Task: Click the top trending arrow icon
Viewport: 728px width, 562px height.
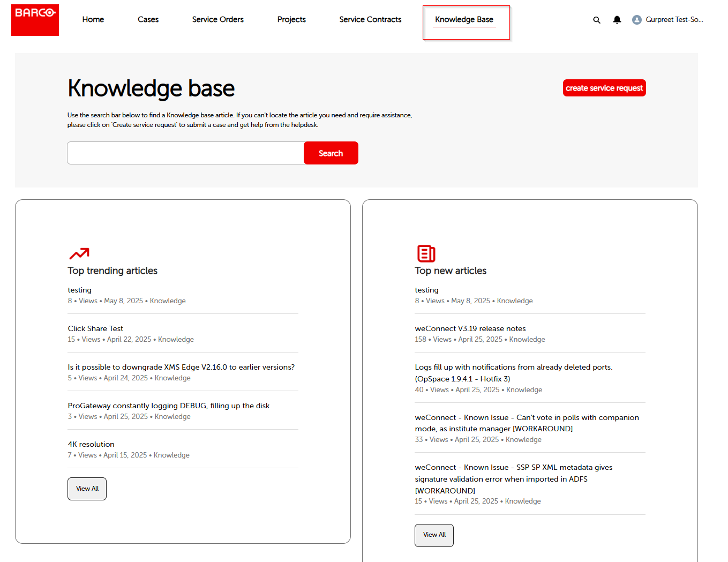Action: click(79, 253)
